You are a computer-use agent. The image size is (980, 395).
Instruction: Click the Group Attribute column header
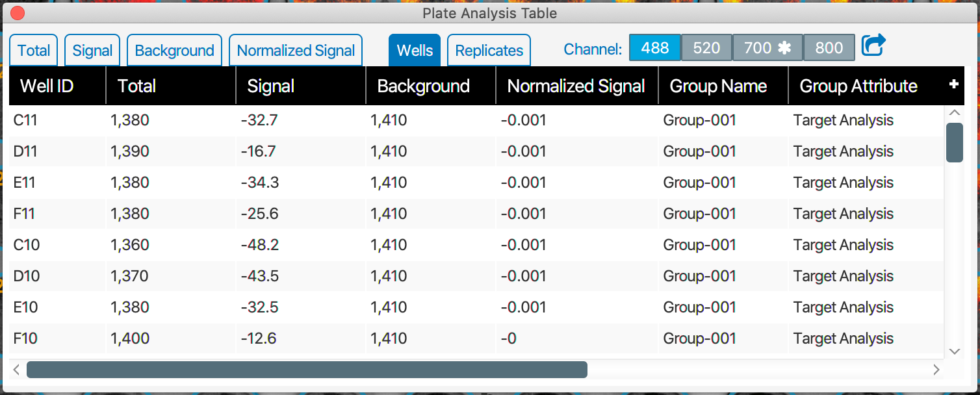coord(866,86)
